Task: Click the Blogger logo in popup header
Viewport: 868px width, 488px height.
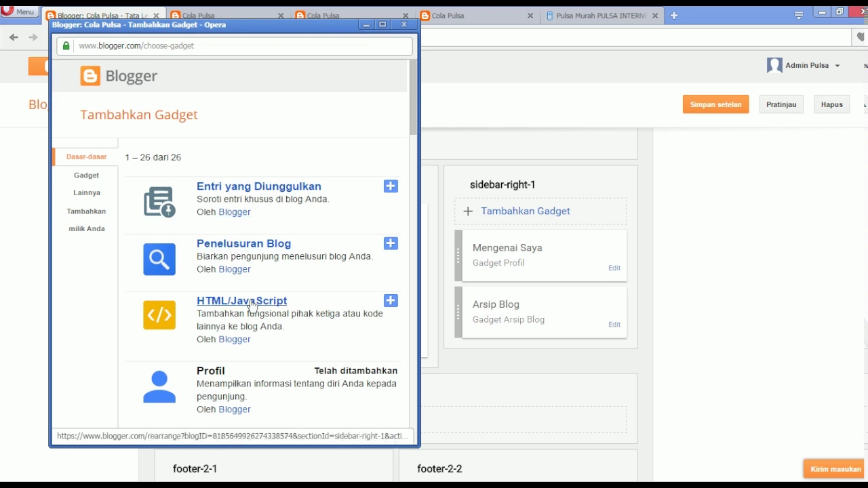Action: click(x=119, y=76)
